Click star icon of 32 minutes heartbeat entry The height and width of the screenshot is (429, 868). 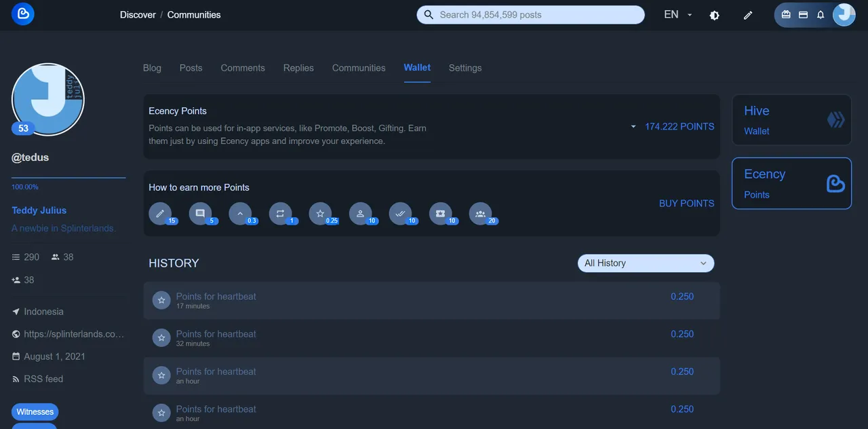click(161, 337)
